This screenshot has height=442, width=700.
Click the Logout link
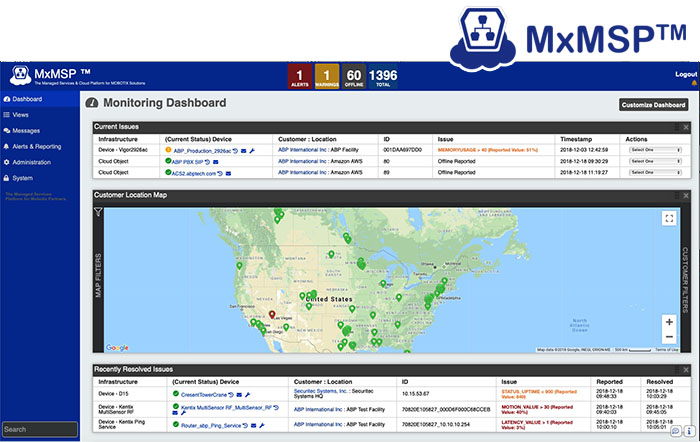click(x=686, y=74)
